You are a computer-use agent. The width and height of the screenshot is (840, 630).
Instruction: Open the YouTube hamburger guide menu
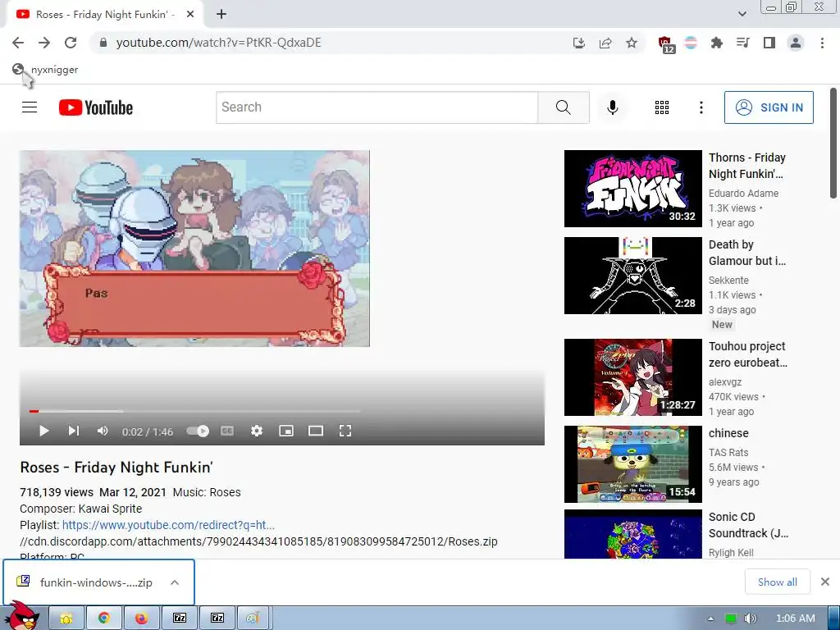[30, 107]
